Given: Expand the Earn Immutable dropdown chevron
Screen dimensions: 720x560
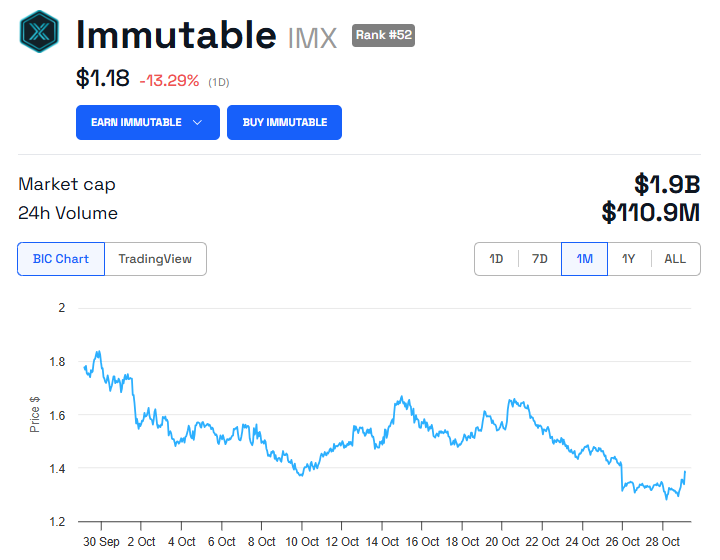Looking at the screenshot, I should [x=197, y=122].
